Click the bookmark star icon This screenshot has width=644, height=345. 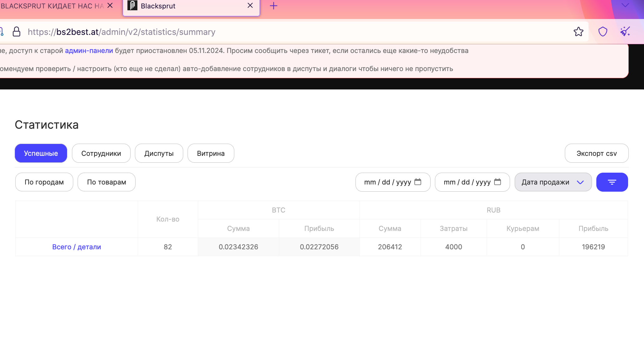point(578,32)
